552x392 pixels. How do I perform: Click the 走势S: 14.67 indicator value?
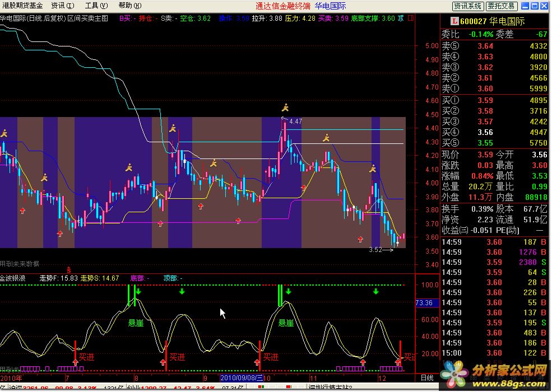point(100,278)
